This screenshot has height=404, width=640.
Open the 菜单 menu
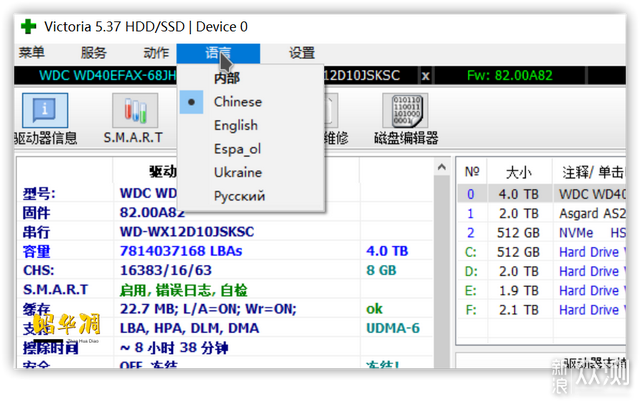point(31,53)
